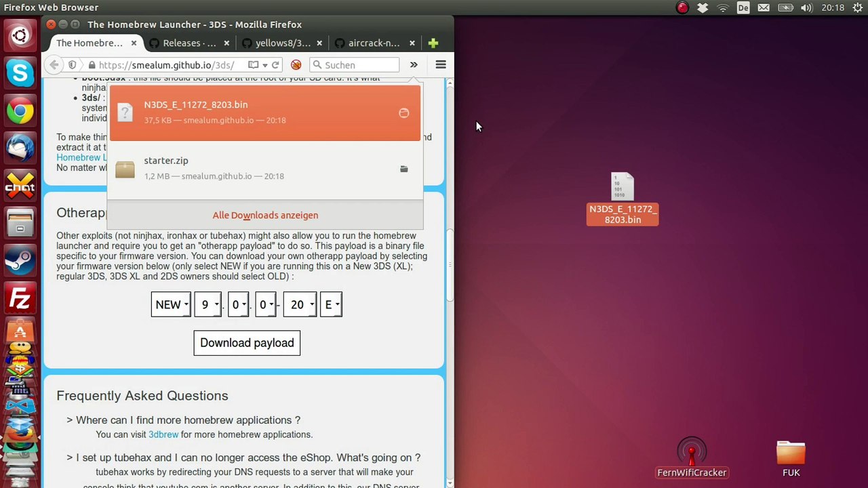Launch FileZilla from the Ubuntu dock
Viewport: 868px width, 488px height.
coord(20,298)
